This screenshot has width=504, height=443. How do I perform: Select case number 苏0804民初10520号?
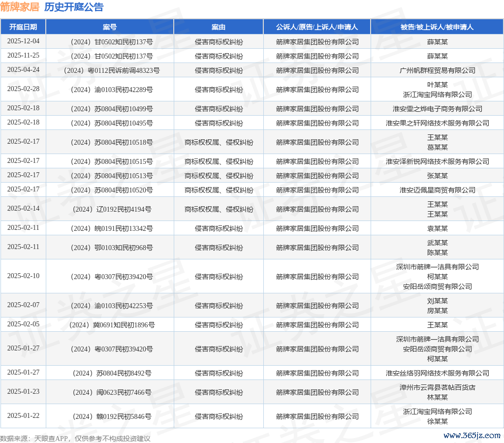point(112,190)
